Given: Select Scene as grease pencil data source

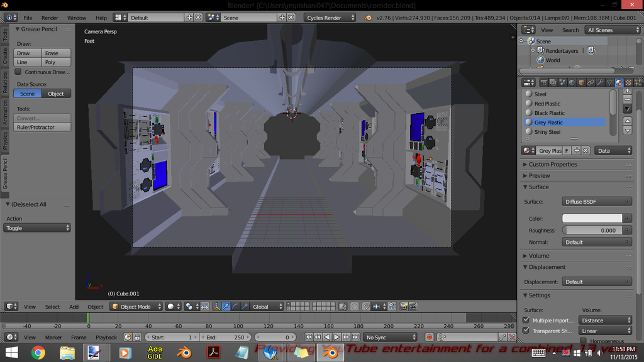Looking at the screenshot, I should (x=28, y=94).
